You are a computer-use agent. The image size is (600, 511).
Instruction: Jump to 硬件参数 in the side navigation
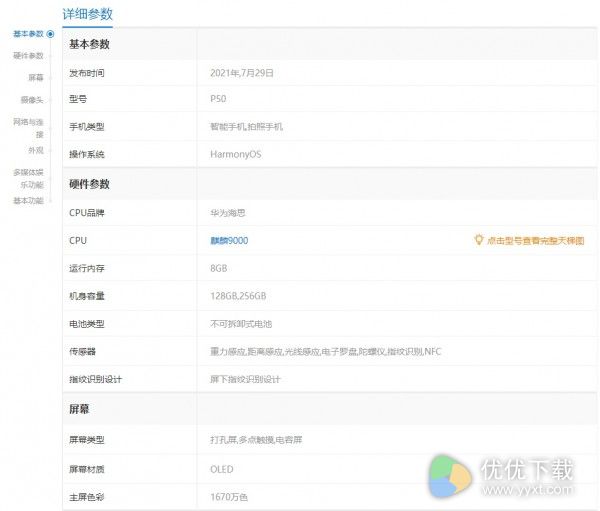tap(28, 56)
